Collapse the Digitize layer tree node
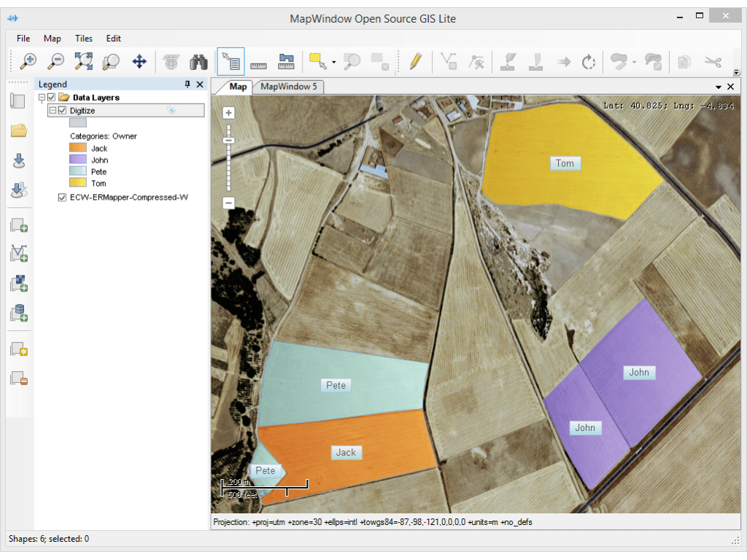 53,111
